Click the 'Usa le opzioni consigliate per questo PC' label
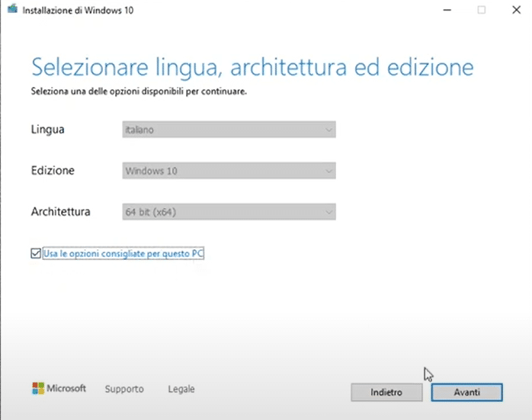This screenshot has width=532, height=420. coord(123,253)
